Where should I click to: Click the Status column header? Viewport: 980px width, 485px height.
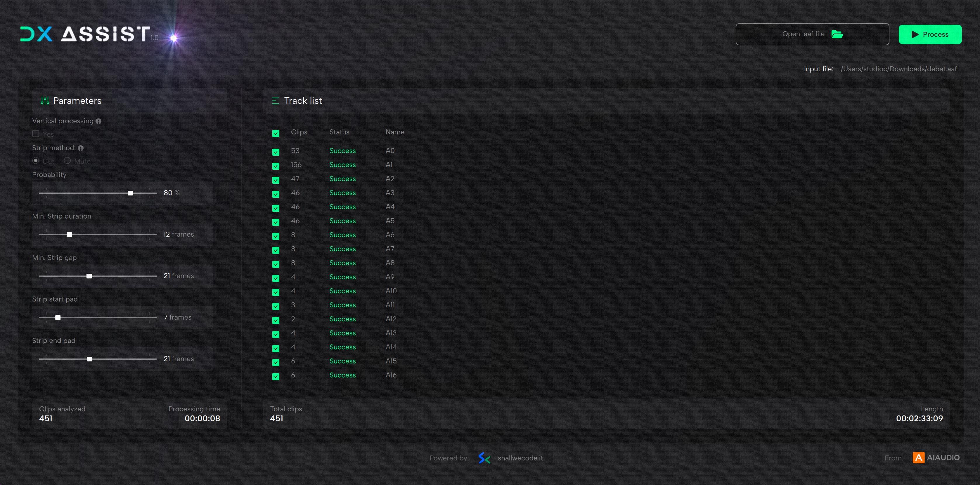(339, 132)
